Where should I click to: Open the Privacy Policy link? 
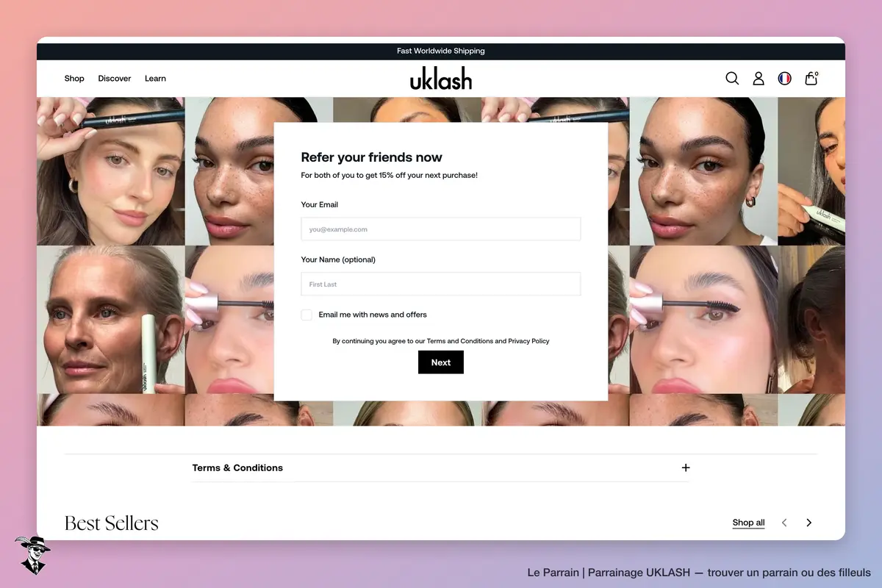(529, 341)
